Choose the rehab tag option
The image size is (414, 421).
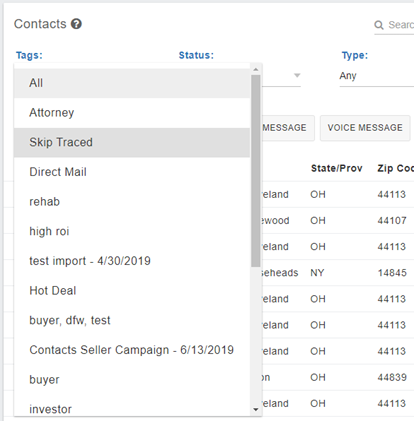point(132,202)
